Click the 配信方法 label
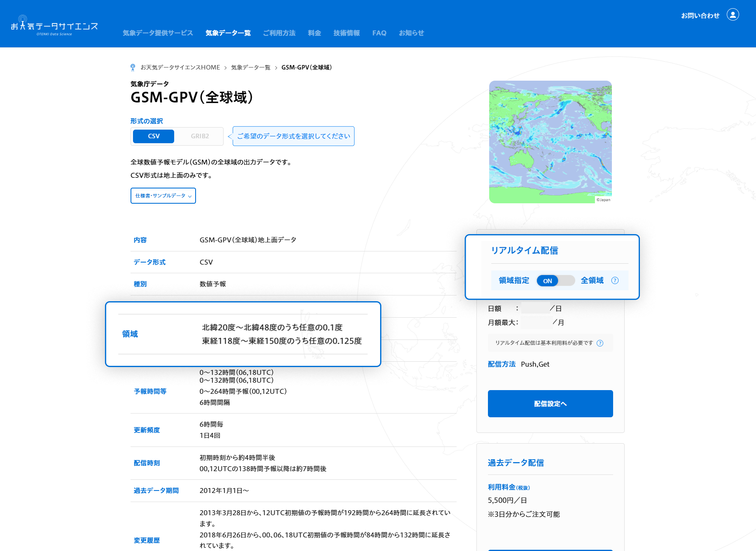 coord(502,364)
